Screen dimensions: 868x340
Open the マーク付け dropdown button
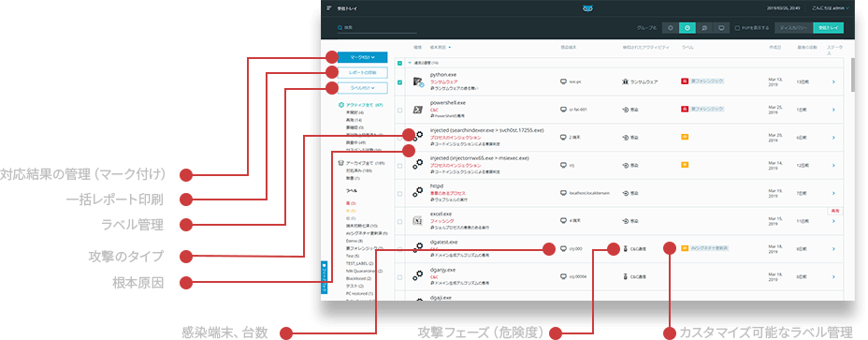(x=363, y=56)
